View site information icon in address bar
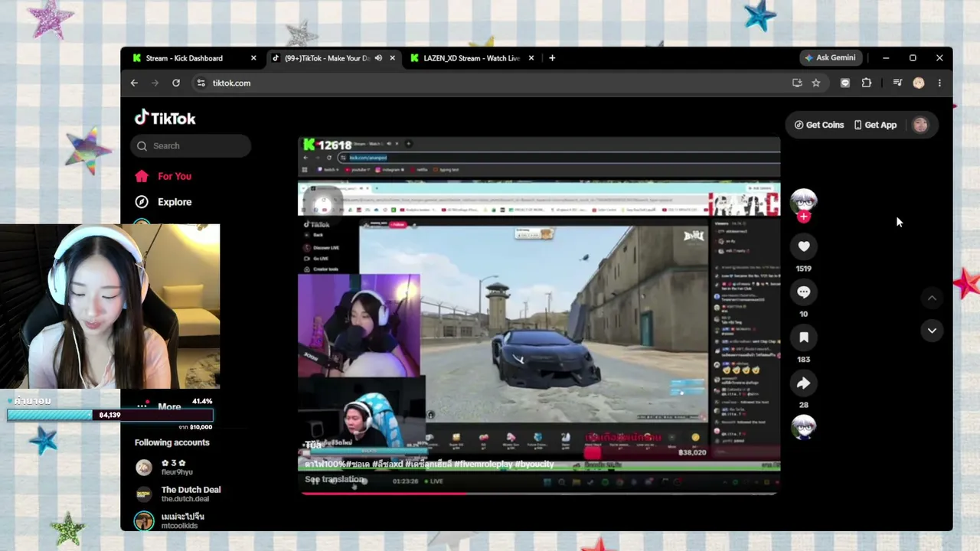 [x=201, y=83]
